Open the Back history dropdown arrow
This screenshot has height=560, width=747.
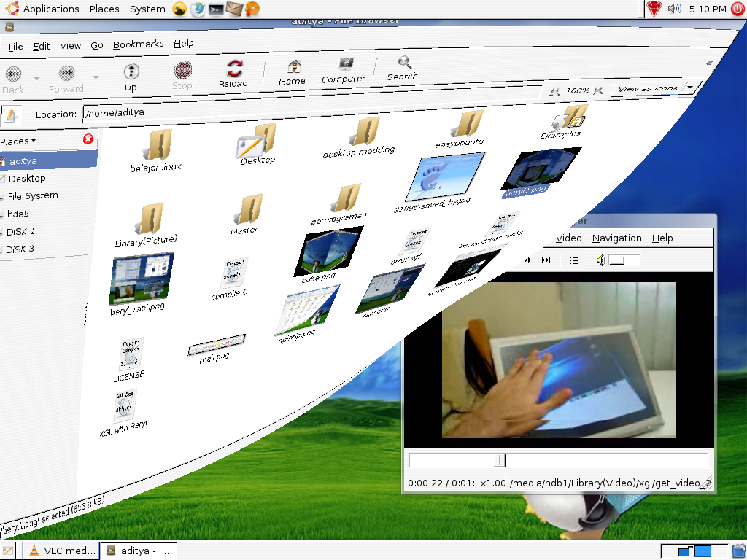click(36, 78)
